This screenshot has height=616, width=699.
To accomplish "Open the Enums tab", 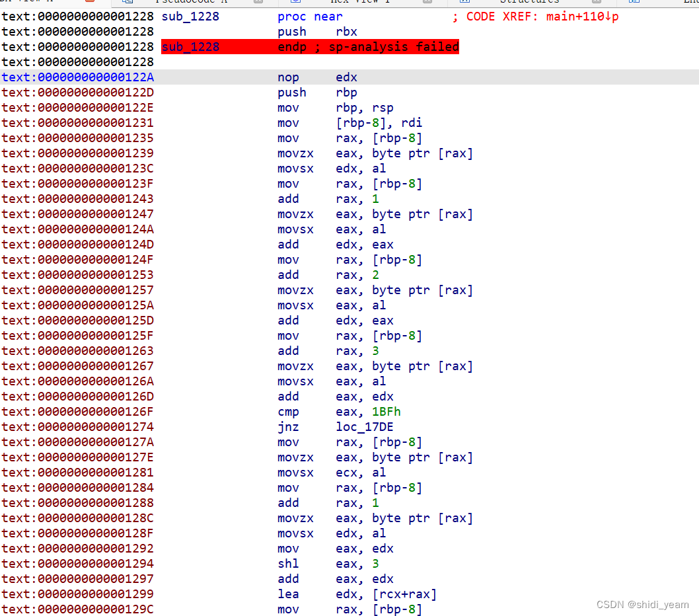I will coord(690,2).
